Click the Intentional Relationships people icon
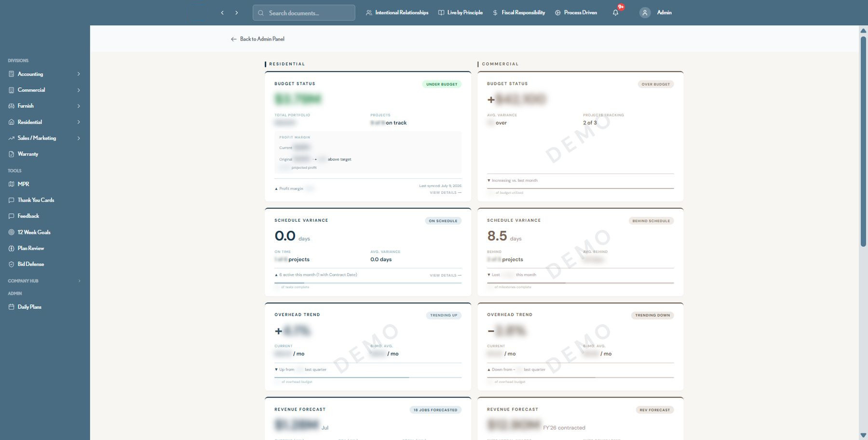This screenshot has height=440, width=868. click(369, 13)
